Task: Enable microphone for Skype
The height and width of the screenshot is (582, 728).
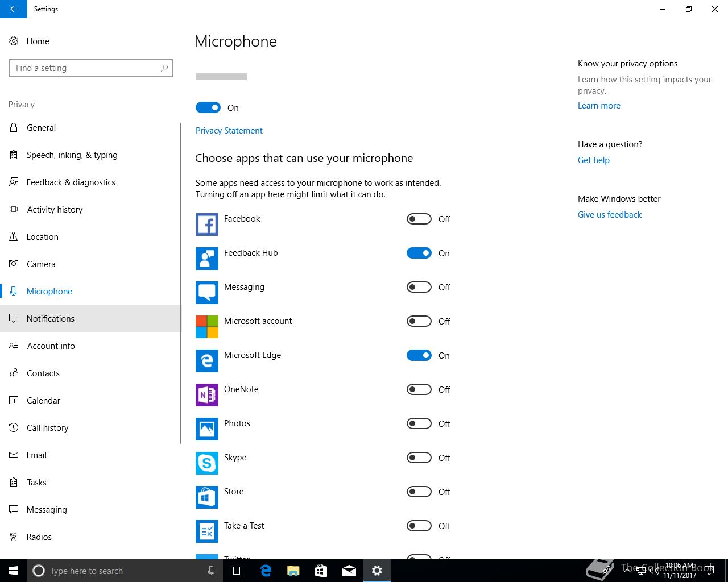Action: [419, 458]
